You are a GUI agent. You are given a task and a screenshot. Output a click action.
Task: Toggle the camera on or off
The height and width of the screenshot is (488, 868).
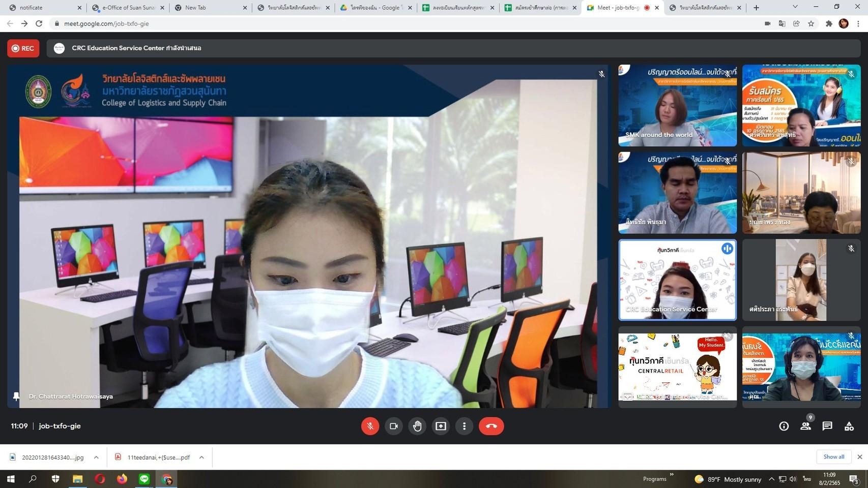393,426
